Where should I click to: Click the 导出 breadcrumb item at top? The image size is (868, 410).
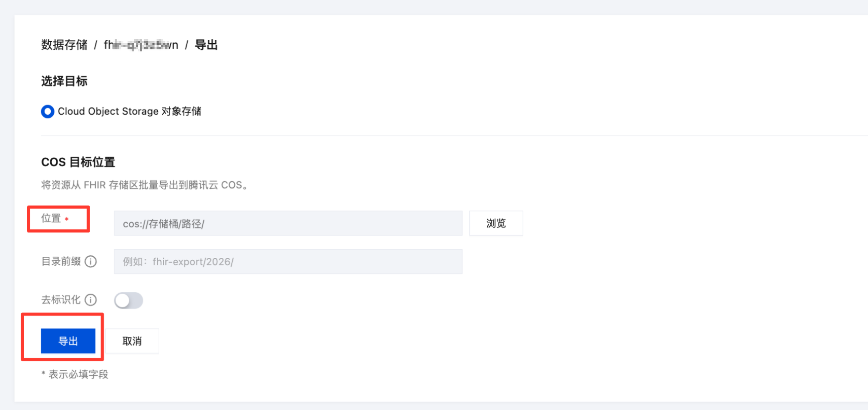tap(206, 45)
